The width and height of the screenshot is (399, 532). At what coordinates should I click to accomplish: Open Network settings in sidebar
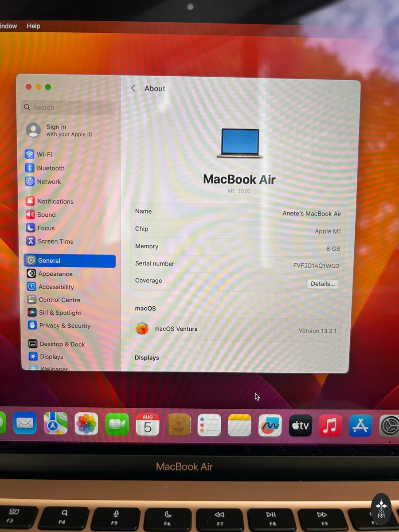(43, 182)
